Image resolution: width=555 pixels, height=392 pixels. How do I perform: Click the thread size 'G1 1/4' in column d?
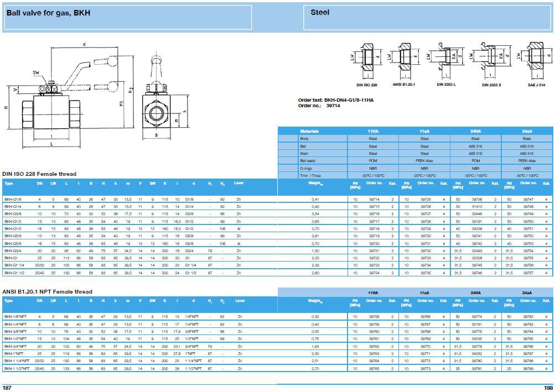[x=191, y=265]
